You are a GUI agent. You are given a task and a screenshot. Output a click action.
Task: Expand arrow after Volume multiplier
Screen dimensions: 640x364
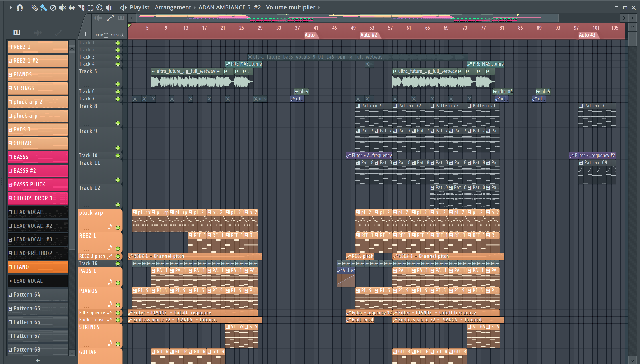(319, 8)
